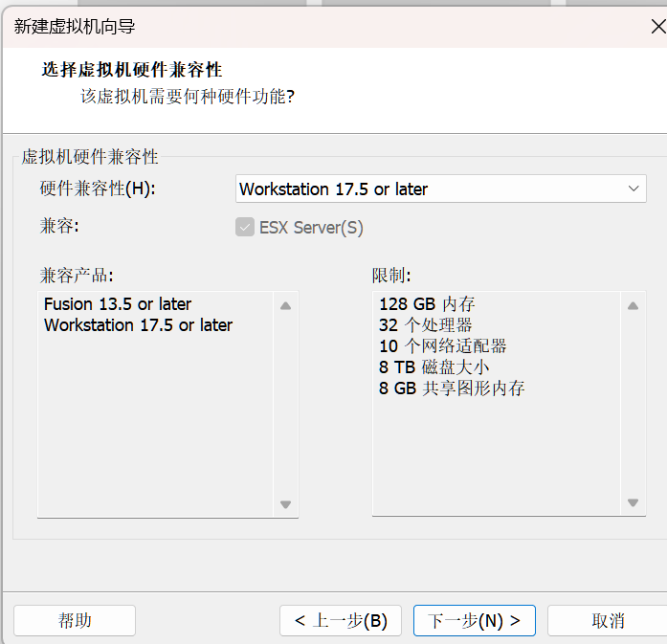
Task: Select the 128 GB 内存 limit entry
Action: (427, 304)
